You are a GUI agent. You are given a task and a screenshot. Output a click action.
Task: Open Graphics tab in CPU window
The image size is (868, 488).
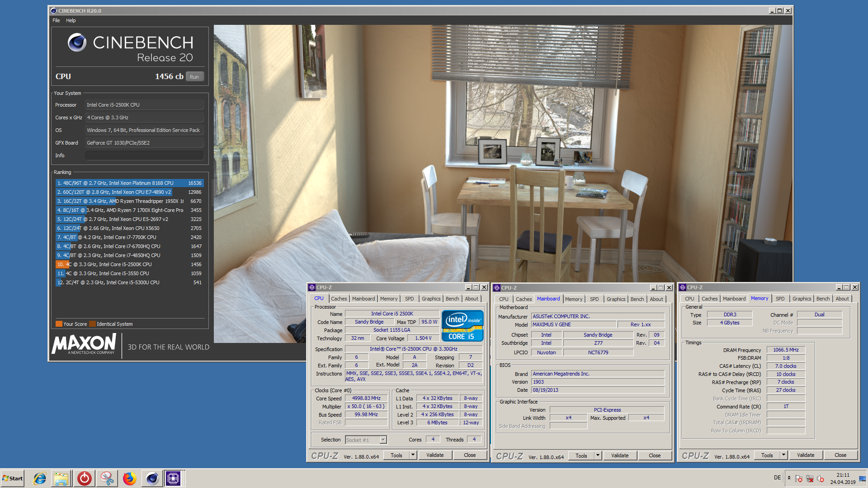(431, 299)
